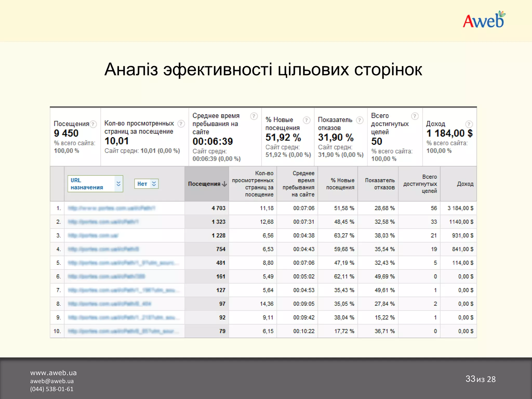Open the URL link in row 3
Viewport: 532px width, 399px height.
coord(93,236)
